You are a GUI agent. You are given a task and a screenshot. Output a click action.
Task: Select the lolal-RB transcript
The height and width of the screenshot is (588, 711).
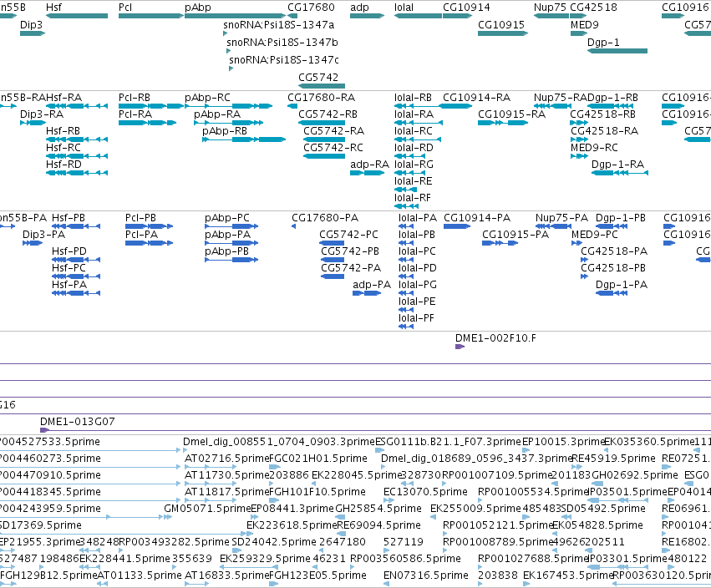(x=418, y=106)
